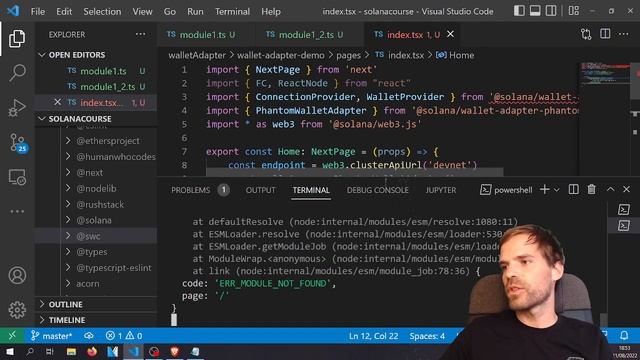Create a new terminal with plus icon
This screenshot has height=360, width=640.
544,189
